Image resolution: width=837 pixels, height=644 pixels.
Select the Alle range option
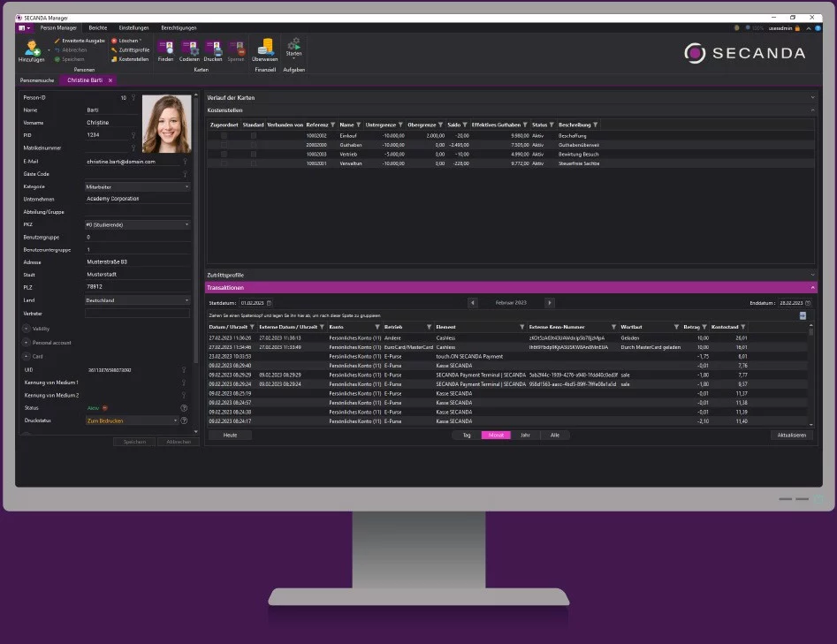coord(555,435)
